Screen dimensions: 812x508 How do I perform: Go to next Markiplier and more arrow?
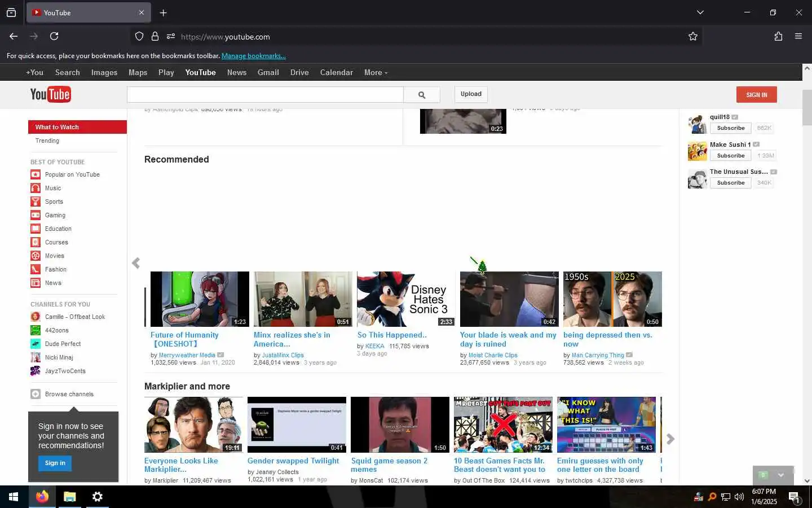[670, 439]
